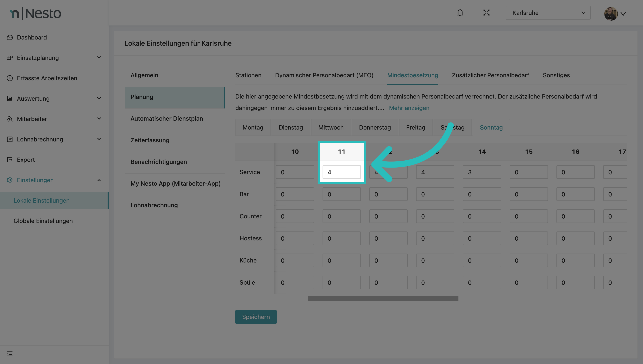Click the notification bell icon
This screenshot has height=364, width=643.
pos(460,13)
